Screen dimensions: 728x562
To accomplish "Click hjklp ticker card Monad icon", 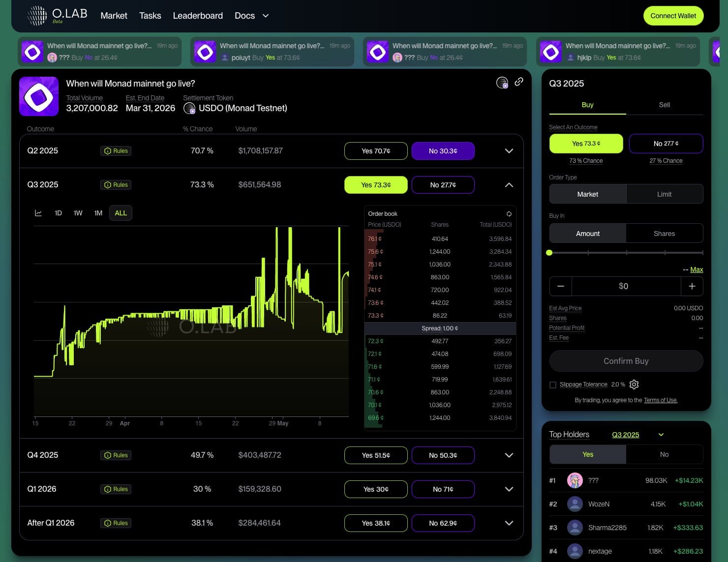I will point(551,51).
